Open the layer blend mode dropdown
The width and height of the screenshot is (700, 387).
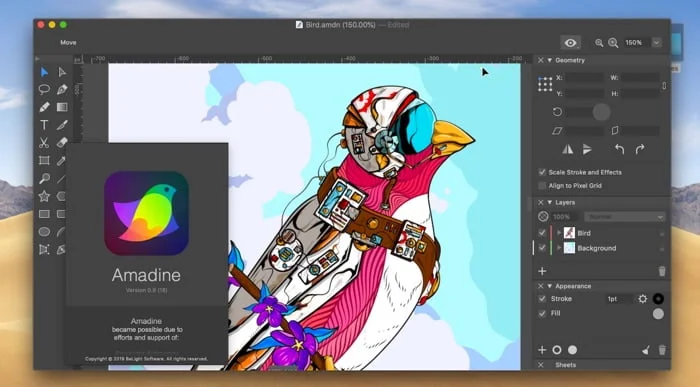(625, 217)
